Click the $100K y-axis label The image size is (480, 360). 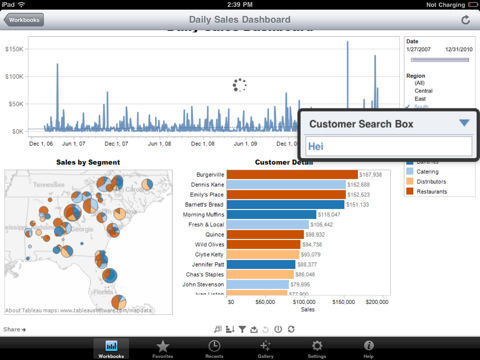tap(14, 77)
